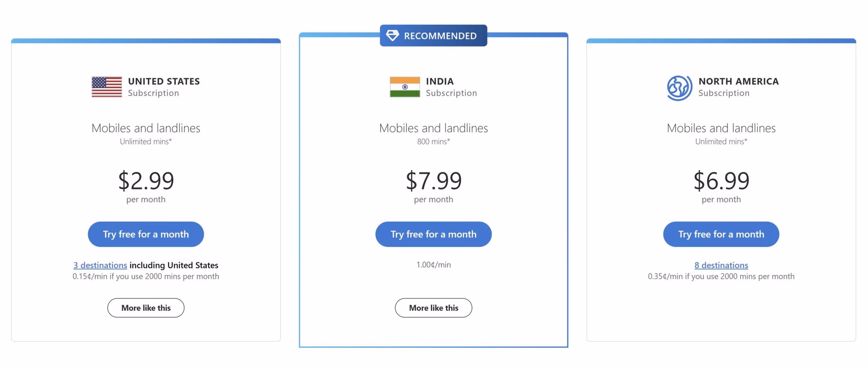Click the $7.99 price on the India card
The image size is (868, 368).
(433, 181)
